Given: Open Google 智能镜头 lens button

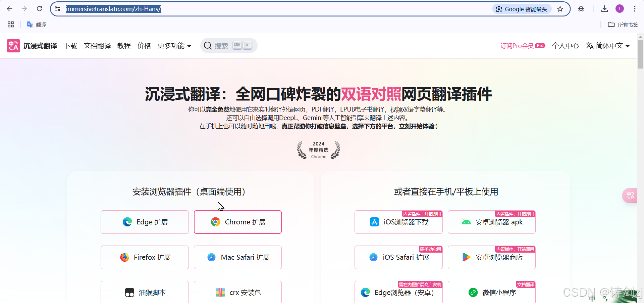Looking at the screenshot, I should click(522, 9).
